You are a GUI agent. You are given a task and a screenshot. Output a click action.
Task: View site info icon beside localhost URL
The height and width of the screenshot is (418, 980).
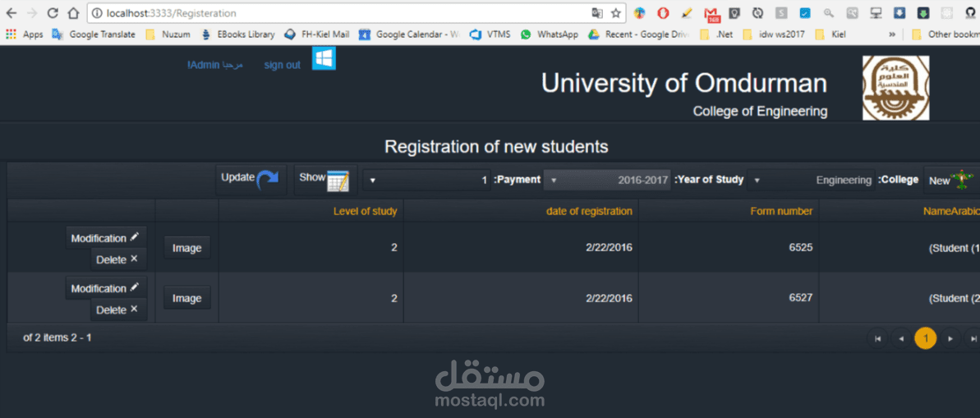click(x=97, y=12)
